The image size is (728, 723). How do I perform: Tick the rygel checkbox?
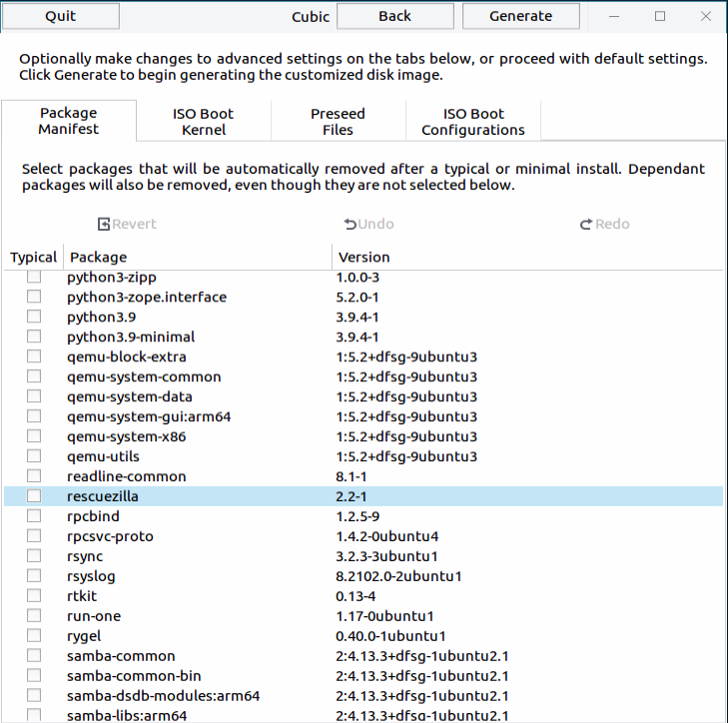coord(34,636)
